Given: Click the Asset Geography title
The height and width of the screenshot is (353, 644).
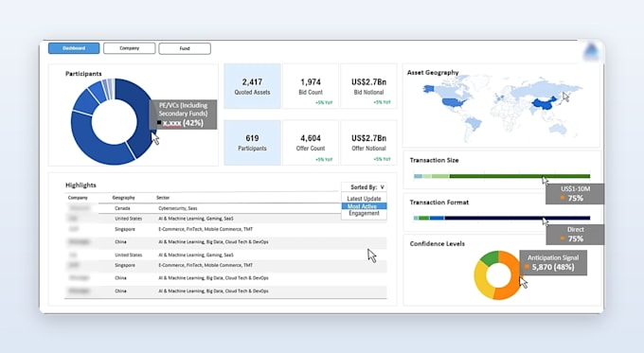Looking at the screenshot, I should 433,72.
